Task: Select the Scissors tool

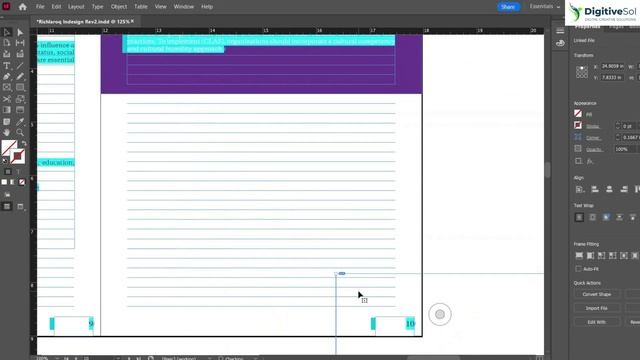Action: (x=7, y=99)
